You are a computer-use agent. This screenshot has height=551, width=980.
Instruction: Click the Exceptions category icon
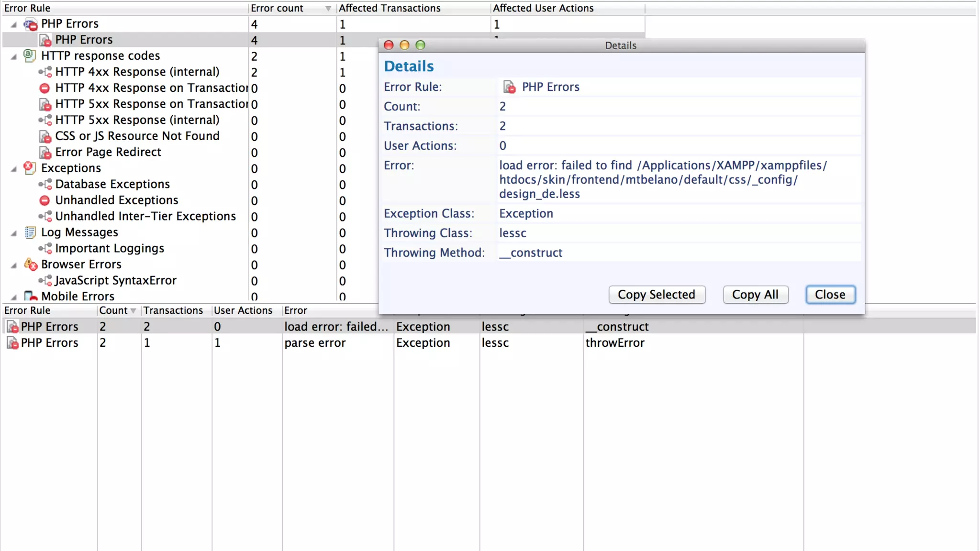click(x=30, y=168)
